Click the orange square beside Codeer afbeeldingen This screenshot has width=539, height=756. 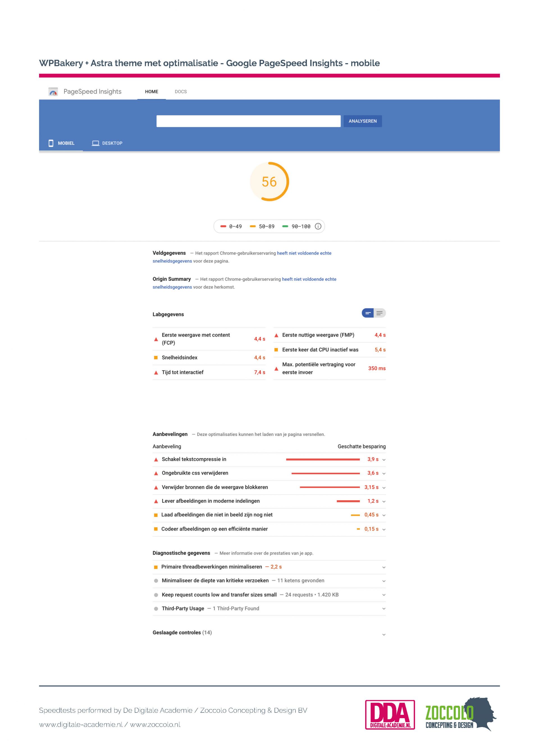point(156,529)
